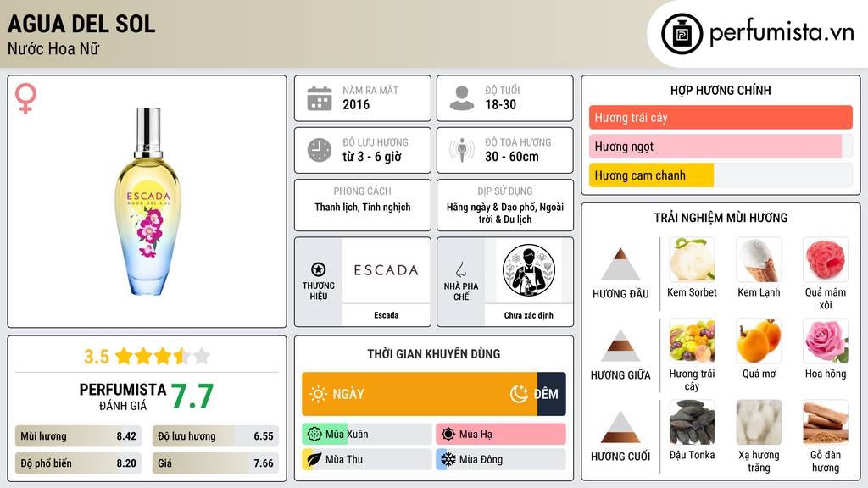Open the Escada Agua del Sol bottle image
Image resolution: width=868 pixels, height=488 pixels.
coord(147,202)
